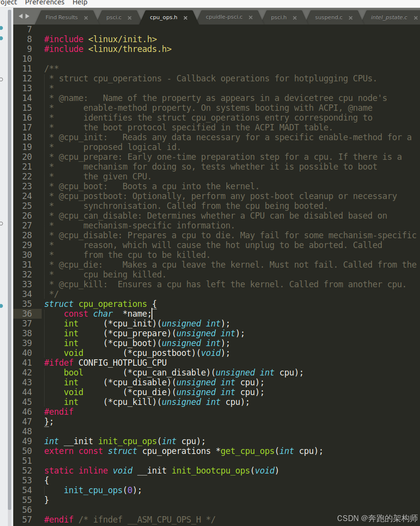Close the cpuidle-psci.c tab

click(250, 18)
